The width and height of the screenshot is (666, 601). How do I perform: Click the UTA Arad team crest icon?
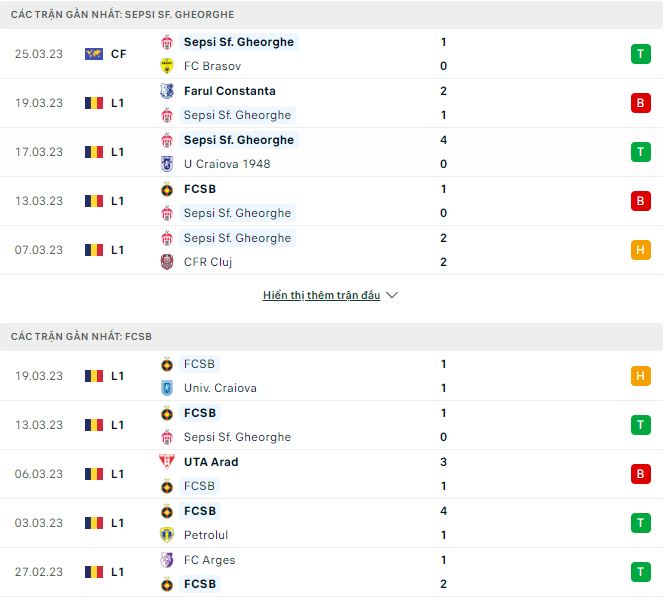pos(167,462)
